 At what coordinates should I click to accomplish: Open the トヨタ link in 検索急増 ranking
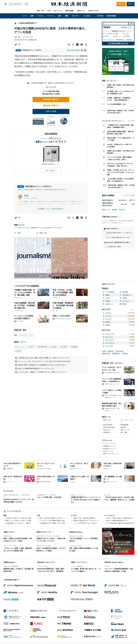tap(107, 298)
